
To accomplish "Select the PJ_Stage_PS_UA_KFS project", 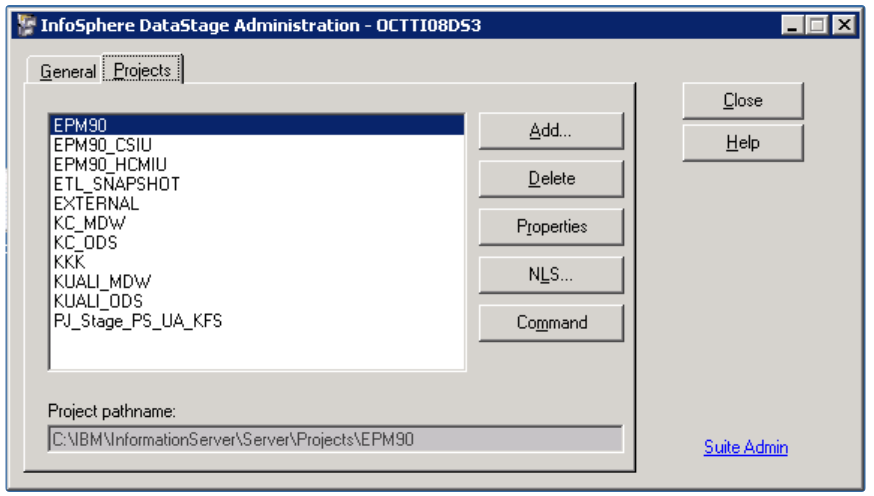I will 138,321.
